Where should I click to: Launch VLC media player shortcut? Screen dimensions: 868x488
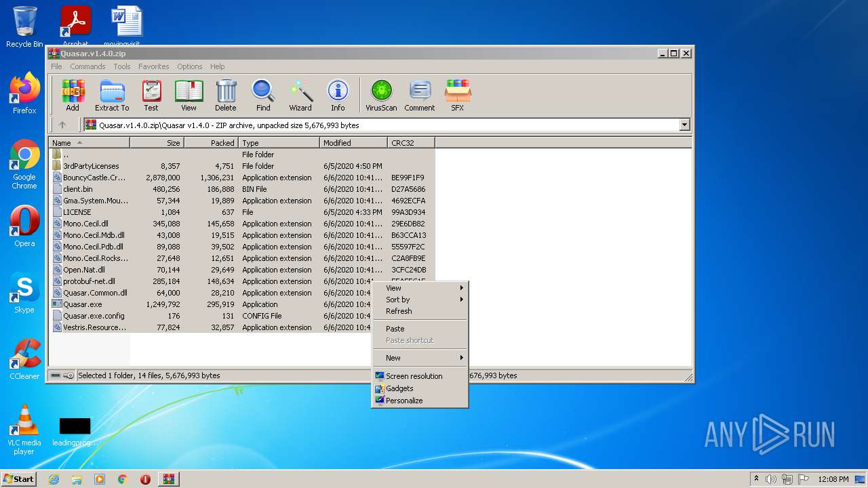click(24, 430)
